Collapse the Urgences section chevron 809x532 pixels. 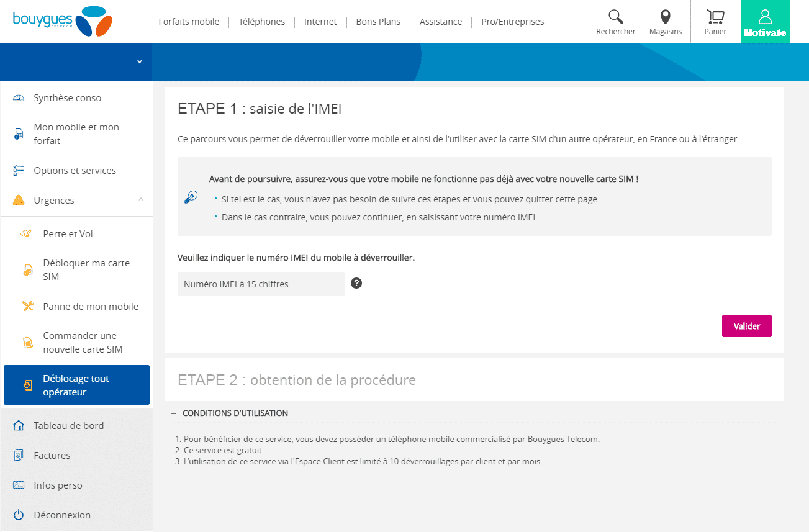[140, 199]
